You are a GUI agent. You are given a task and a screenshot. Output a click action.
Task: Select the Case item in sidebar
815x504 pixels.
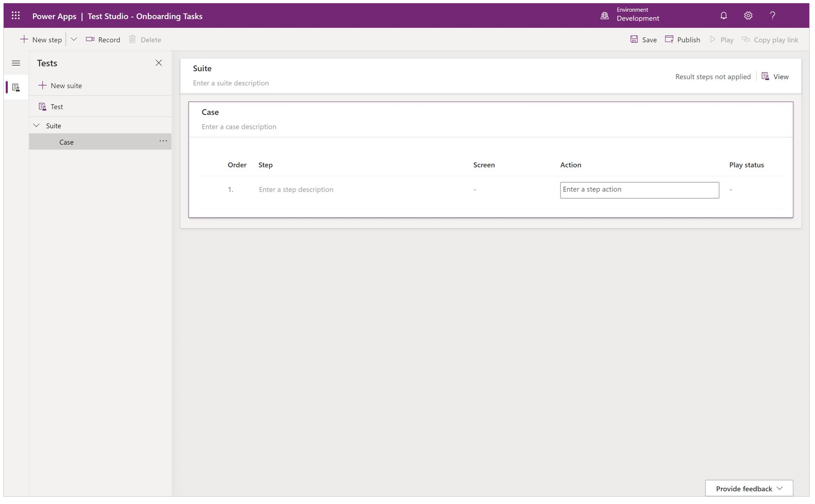[x=66, y=141]
